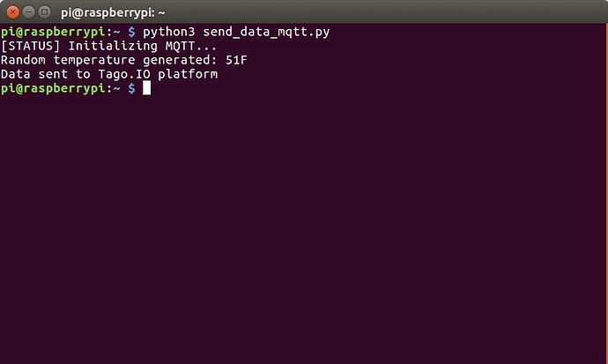Click the white terminal cursor block

(x=147, y=88)
